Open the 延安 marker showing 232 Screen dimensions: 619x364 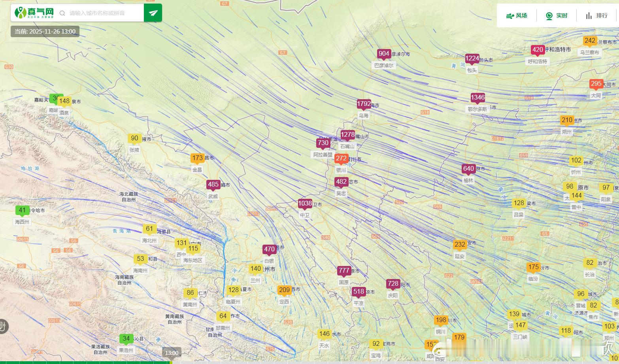(x=460, y=245)
